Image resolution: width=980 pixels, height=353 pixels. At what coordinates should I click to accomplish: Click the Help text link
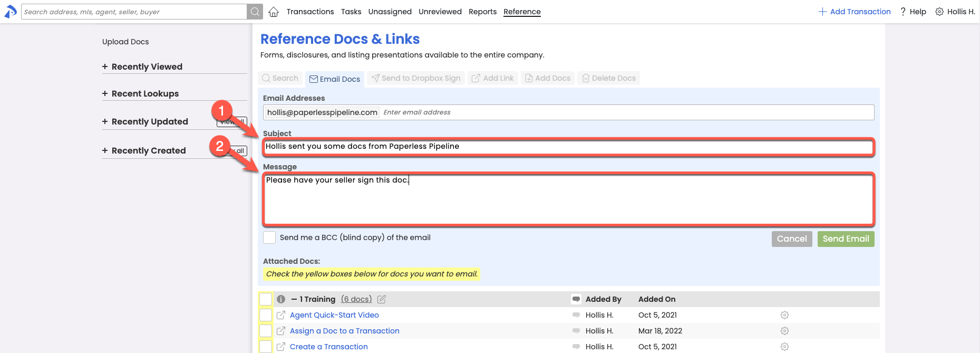coord(918,12)
